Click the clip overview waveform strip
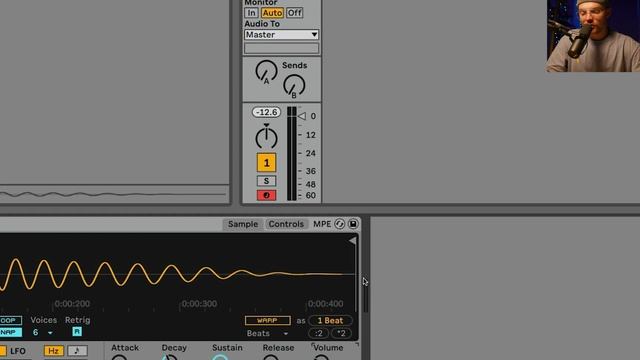640x360 pixels. coord(113,194)
